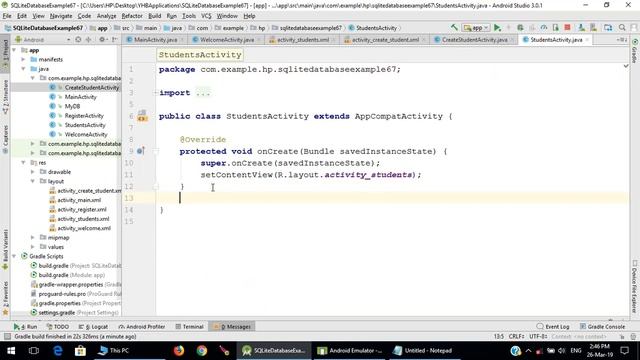Toggle the Build Variants side tab
The height and width of the screenshot is (360, 640).
(x=5, y=249)
